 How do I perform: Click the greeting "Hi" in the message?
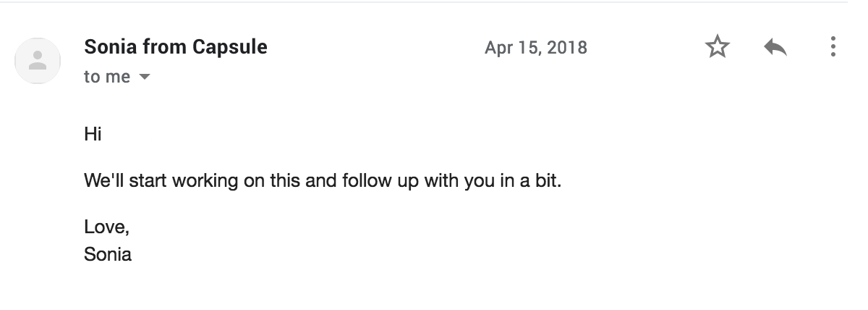93,134
